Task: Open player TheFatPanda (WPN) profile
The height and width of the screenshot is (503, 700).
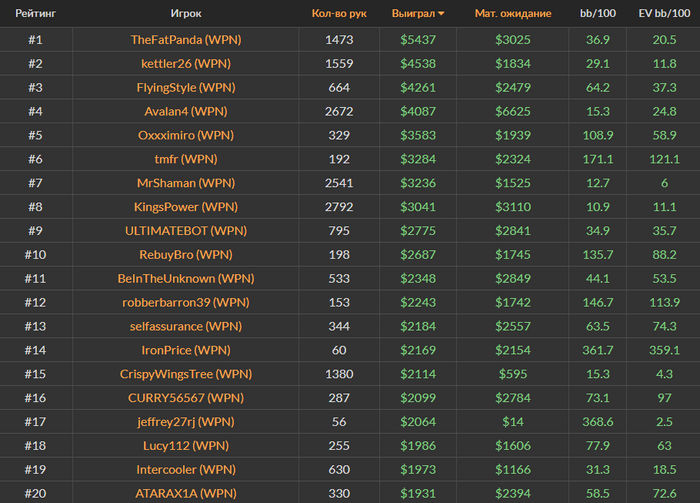Action: tap(186, 40)
